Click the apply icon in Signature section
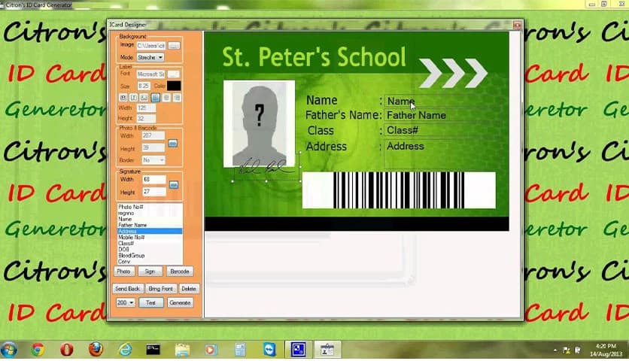629x364 pixels. pos(174,185)
